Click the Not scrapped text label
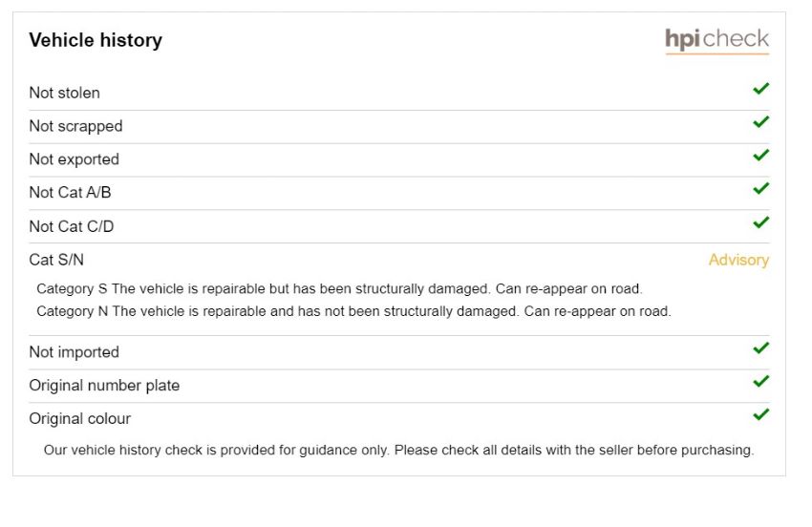Screen dimensions: 812x527 (76, 126)
